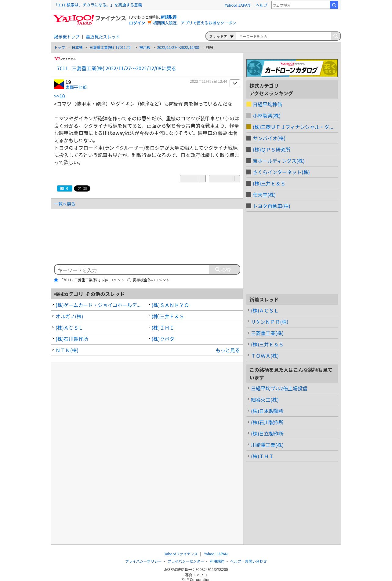Click the 掲示板トップ menu link
The height and width of the screenshot is (581, 392).
point(67,37)
